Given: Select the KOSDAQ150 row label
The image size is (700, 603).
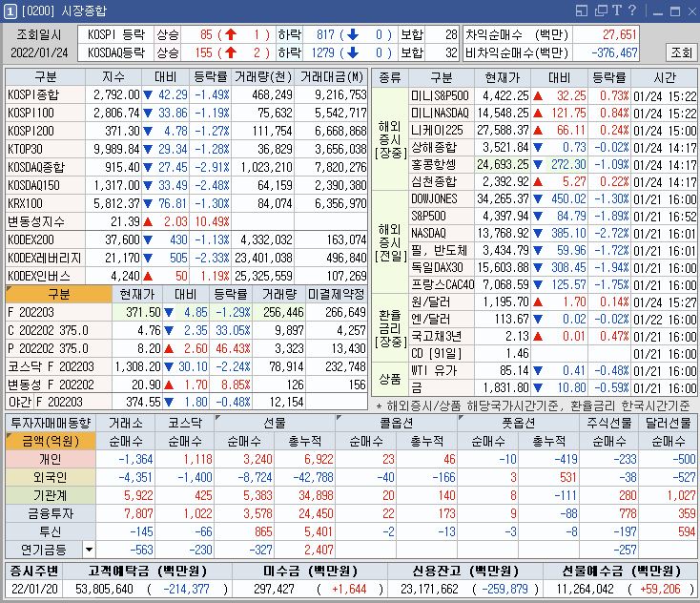Looking at the screenshot, I should coord(45,185).
